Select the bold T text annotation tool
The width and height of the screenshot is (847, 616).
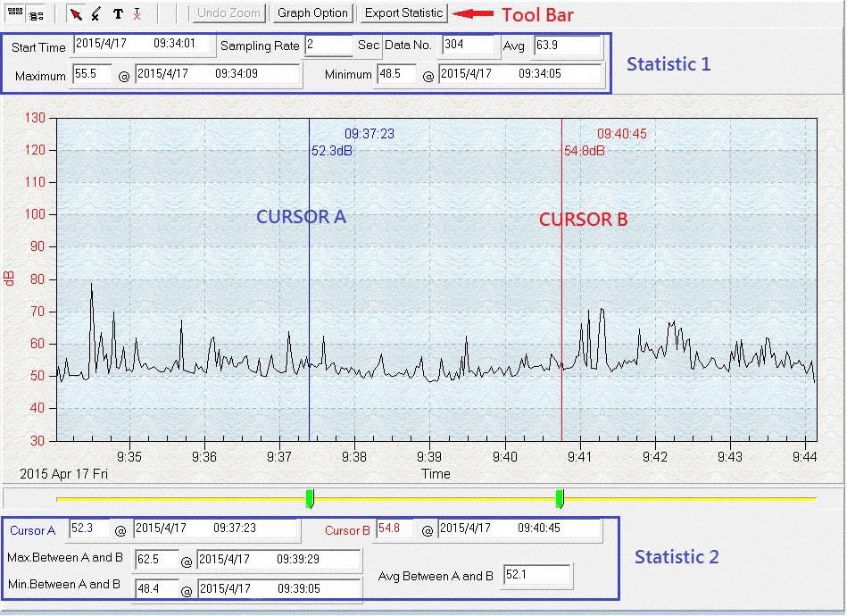tap(118, 14)
